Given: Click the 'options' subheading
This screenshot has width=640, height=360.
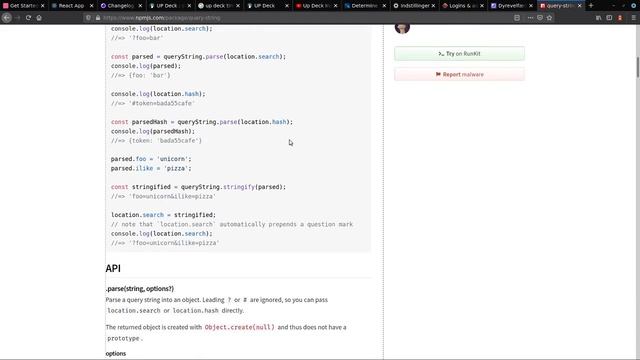Looking at the screenshot, I should point(116,353).
